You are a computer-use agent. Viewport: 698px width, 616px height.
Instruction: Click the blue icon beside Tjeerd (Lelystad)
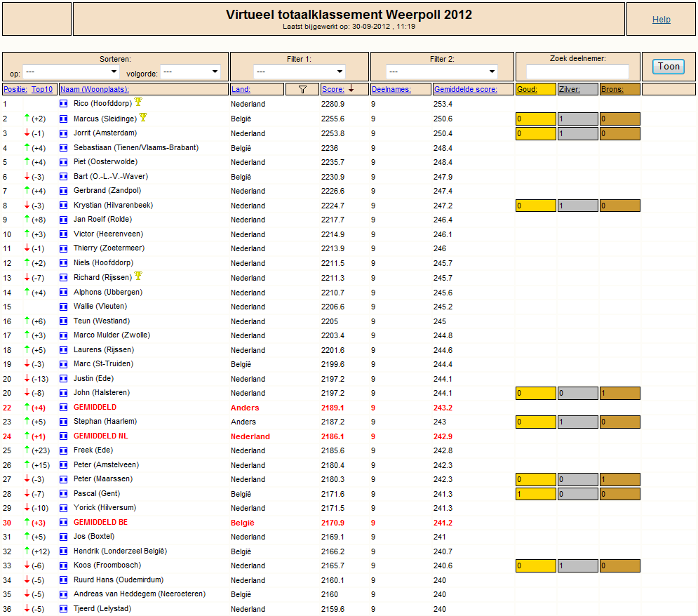tap(64, 609)
